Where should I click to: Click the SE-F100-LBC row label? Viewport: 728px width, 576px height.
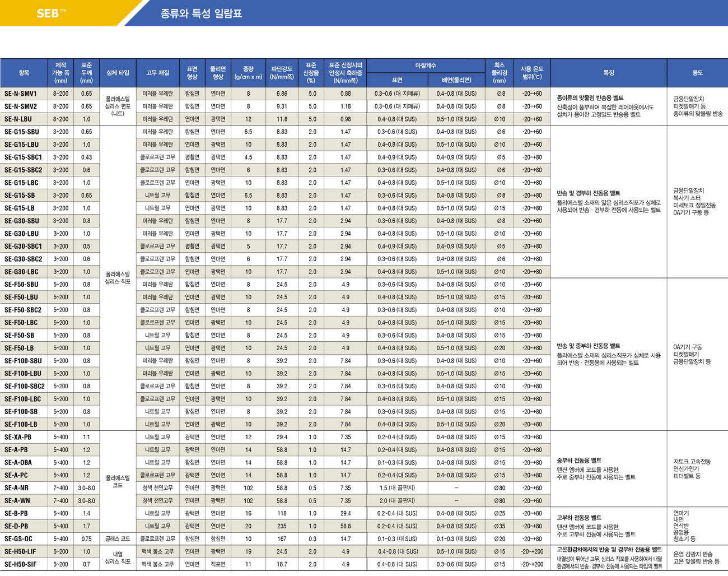click(x=23, y=399)
